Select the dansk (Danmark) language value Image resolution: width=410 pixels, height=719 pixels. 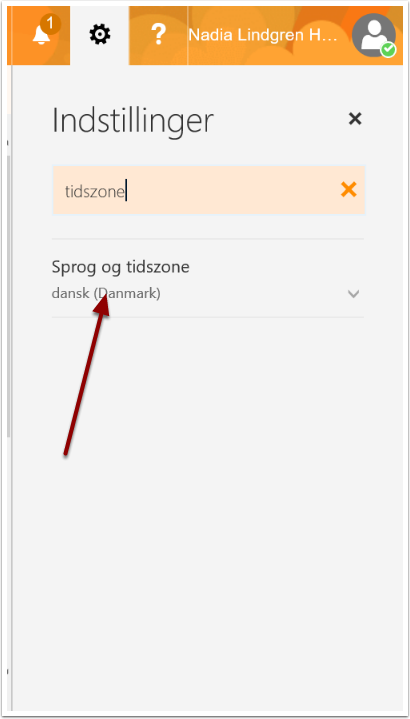coord(106,293)
